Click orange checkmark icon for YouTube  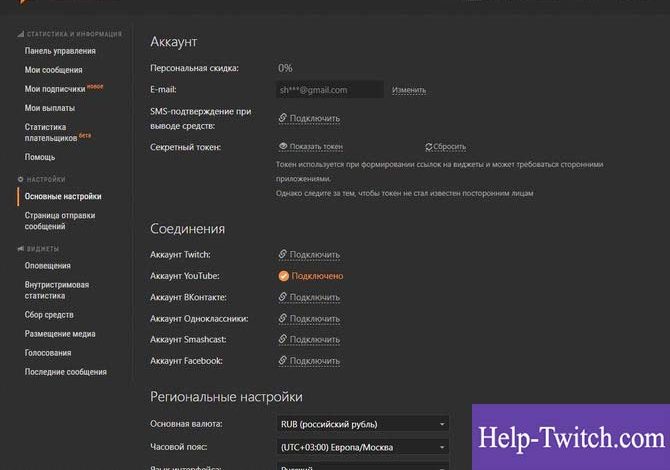pos(283,276)
